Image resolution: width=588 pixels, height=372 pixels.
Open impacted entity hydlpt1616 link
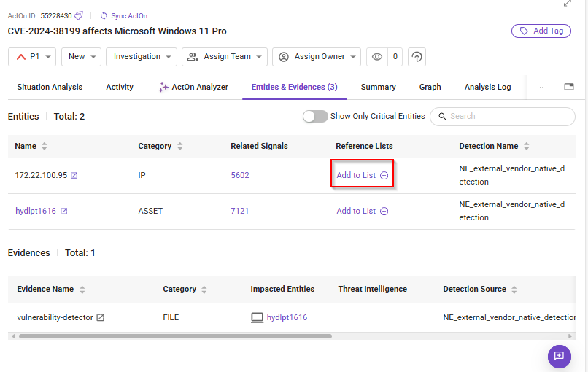[x=287, y=317]
